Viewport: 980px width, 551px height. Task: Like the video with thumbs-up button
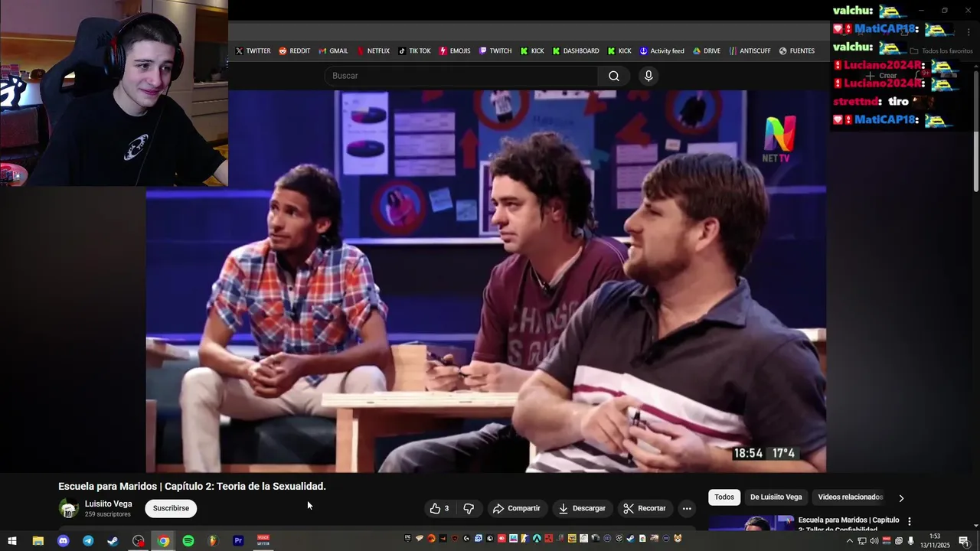[440, 508]
